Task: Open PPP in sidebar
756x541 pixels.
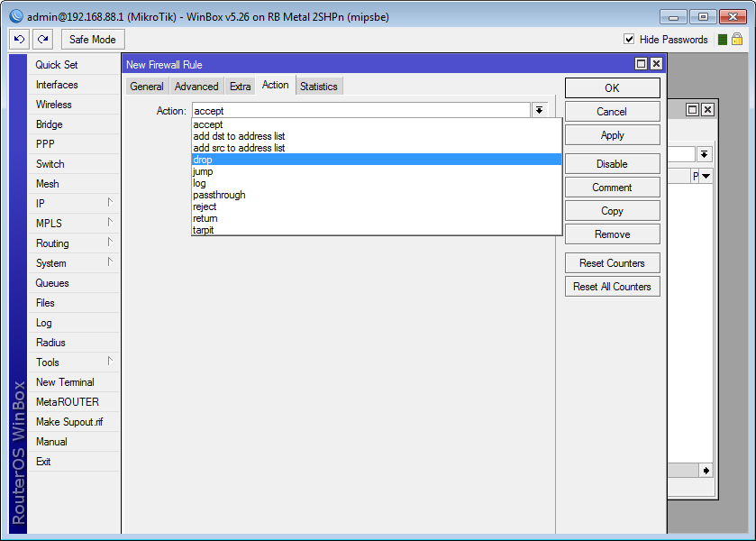Action: coord(74,144)
